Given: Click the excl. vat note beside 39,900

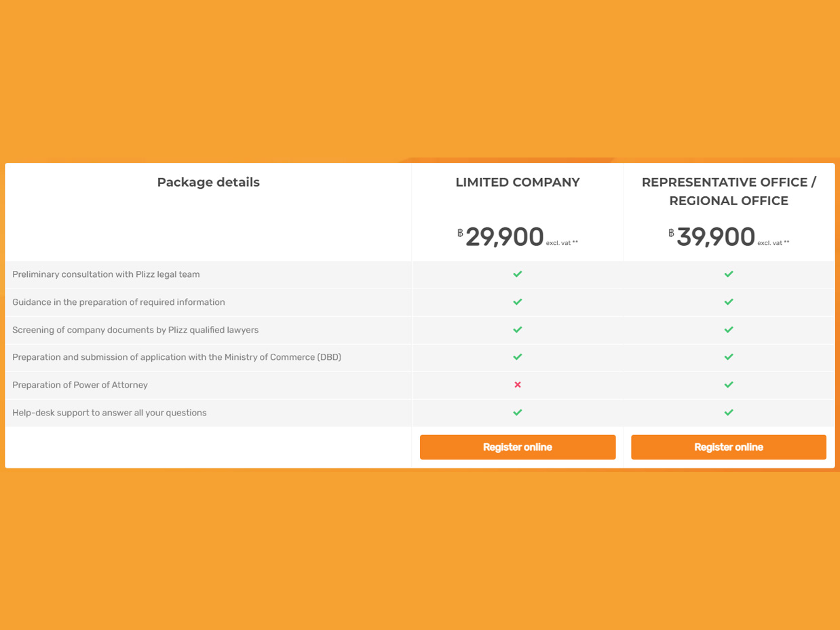Looking at the screenshot, I should click(774, 243).
